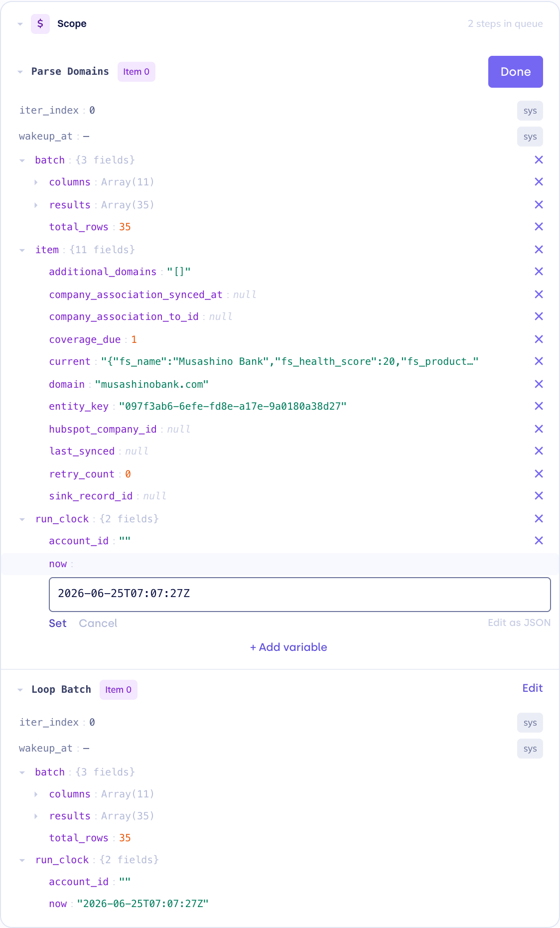Delete the columns field in Parse Domains
Image resolution: width=560 pixels, height=928 pixels.
(539, 182)
